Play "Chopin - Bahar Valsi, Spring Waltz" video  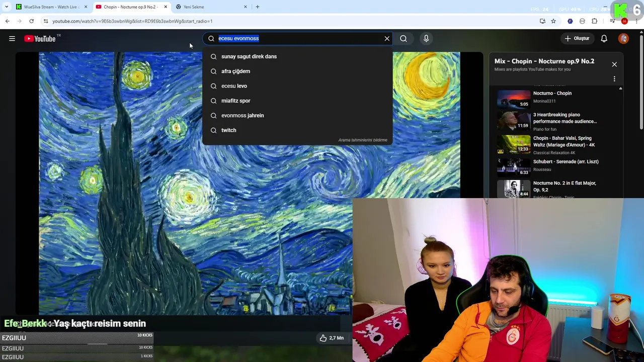tap(564, 141)
